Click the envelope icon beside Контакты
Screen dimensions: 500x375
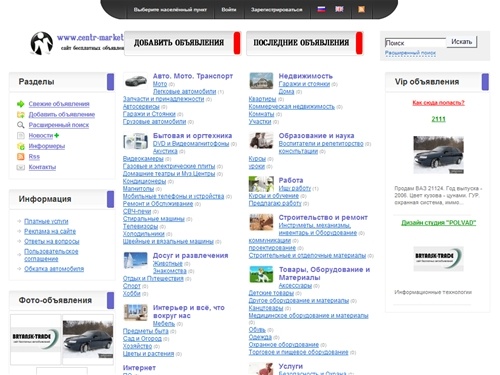[21, 167]
